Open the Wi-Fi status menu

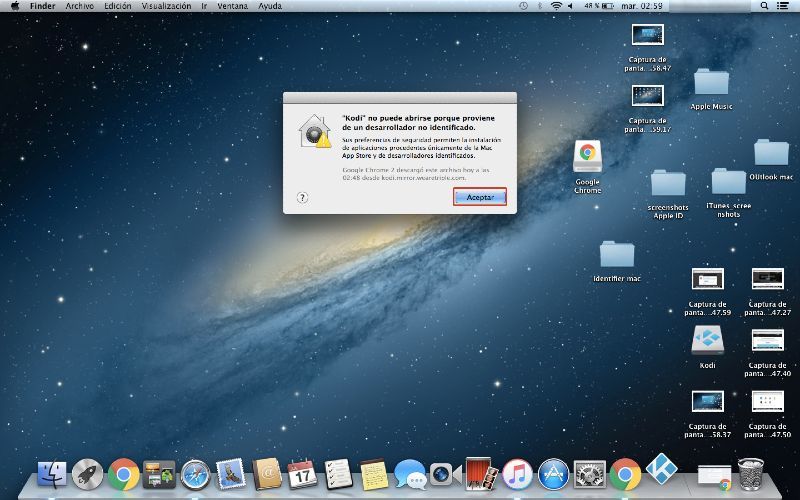[556, 6]
